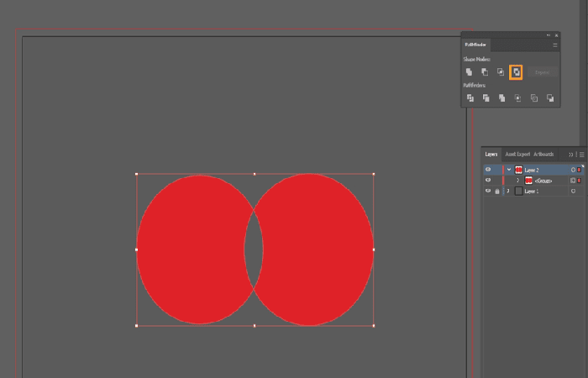Viewport: 588px width, 378px height.
Task: Collapse the Layer 2 disclosure arrow
Action: click(x=509, y=170)
